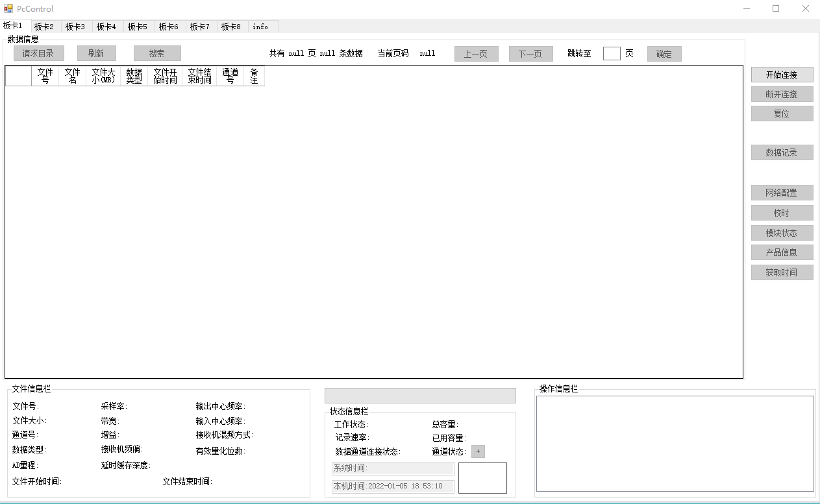
Task: Go to previous page with 上一页
Action: coord(476,54)
